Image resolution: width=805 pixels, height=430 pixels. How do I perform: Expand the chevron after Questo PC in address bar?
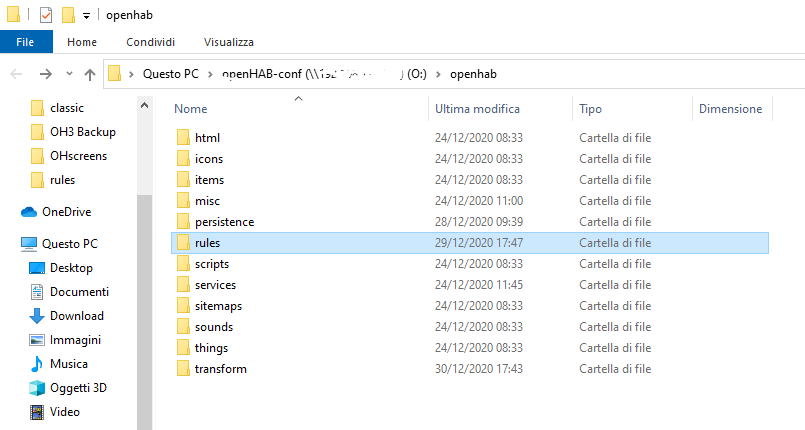coord(211,74)
